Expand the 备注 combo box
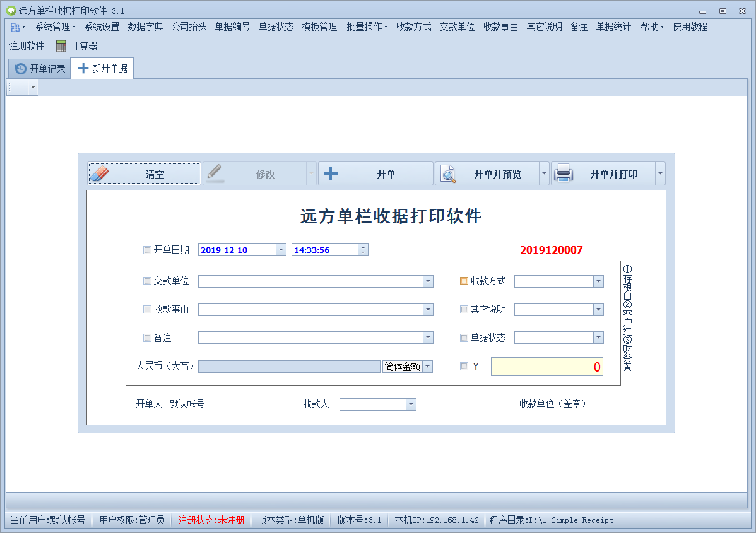Viewport: 756px width, 533px height. point(428,337)
